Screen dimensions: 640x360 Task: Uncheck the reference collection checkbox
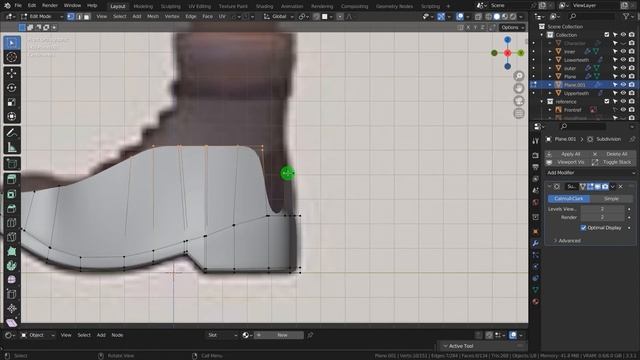[x=607, y=101]
